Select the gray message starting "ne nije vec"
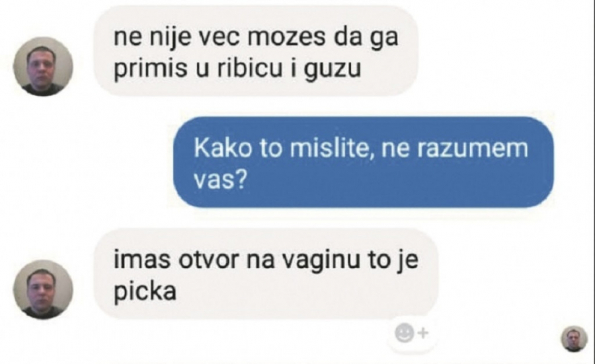Image resolution: width=595 pixels, height=364 pixels. tap(256, 51)
